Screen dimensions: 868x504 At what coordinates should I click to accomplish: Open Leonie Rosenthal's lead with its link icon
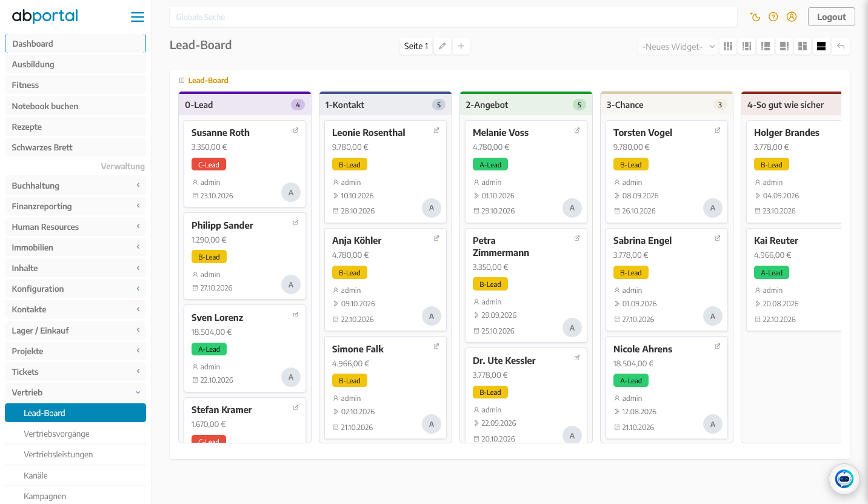(x=436, y=130)
